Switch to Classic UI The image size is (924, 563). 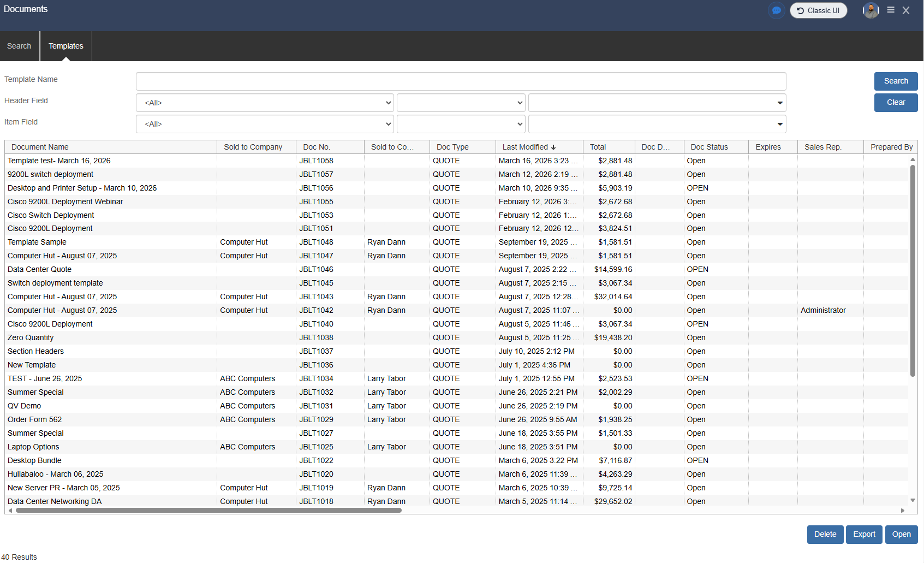818,10
